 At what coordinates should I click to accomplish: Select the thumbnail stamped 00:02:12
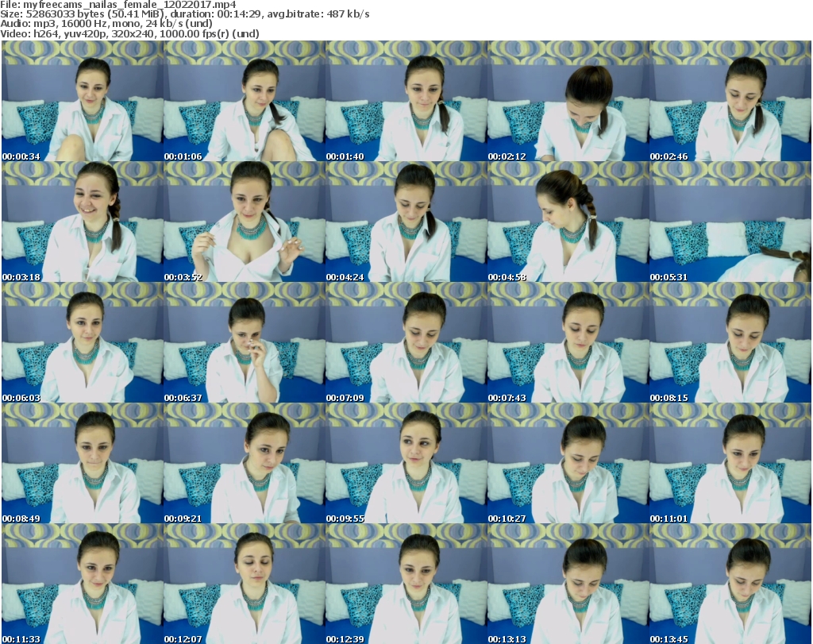tap(568, 101)
